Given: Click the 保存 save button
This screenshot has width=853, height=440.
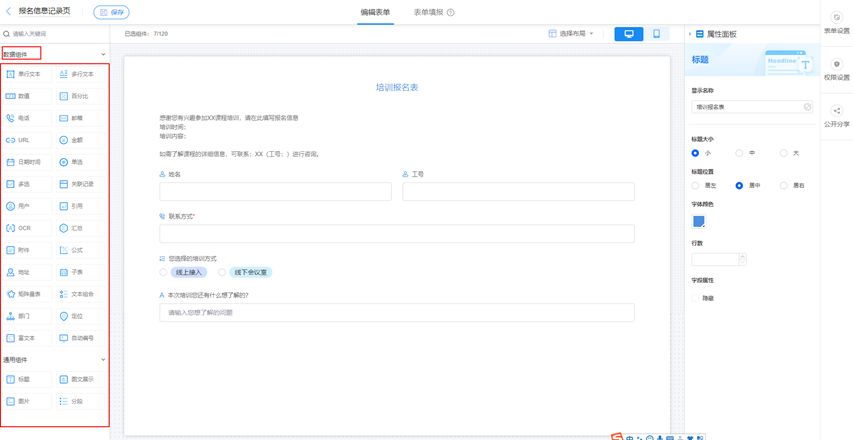Looking at the screenshot, I should [x=112, y=12].
